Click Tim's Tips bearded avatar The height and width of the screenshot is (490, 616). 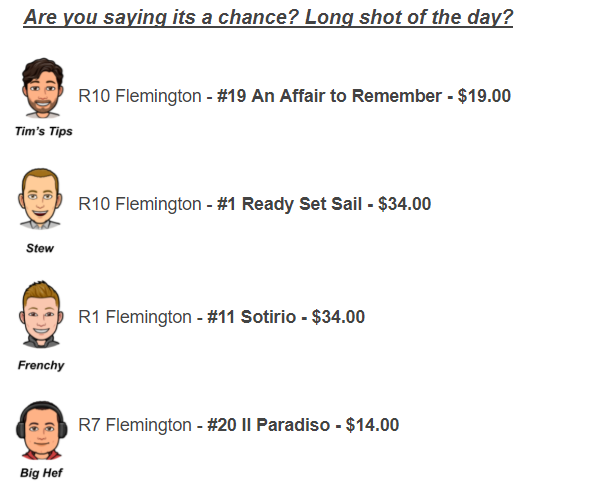[x=42, y=88]
